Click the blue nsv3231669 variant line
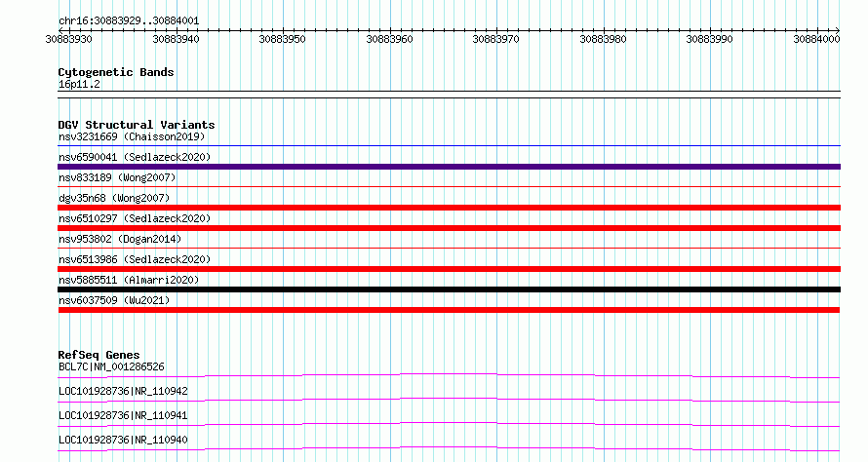The height and width of the screenshot is (462, 868). [449, 146]
